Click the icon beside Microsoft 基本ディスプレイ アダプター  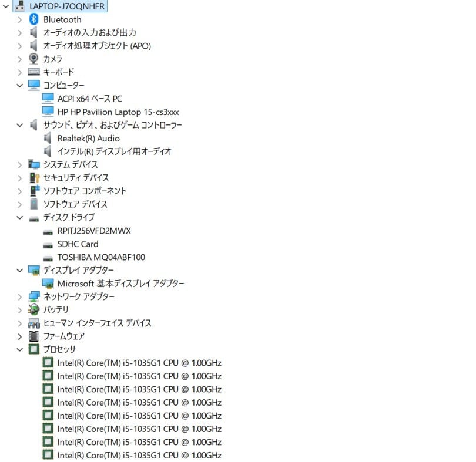tap(48, 284)
